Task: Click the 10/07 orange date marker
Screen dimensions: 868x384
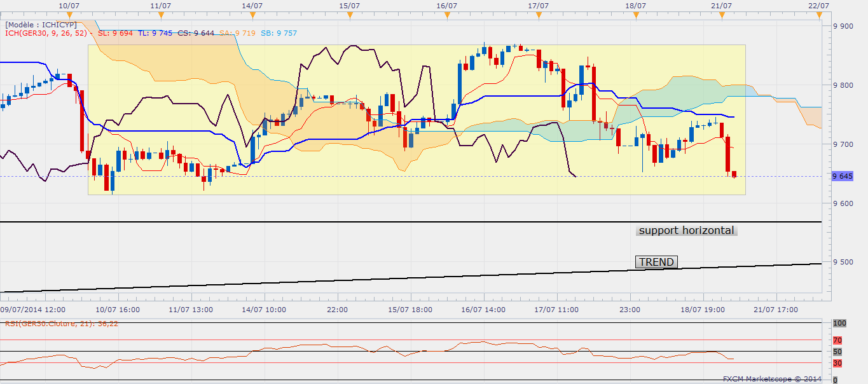Action: tap(69, 14)
